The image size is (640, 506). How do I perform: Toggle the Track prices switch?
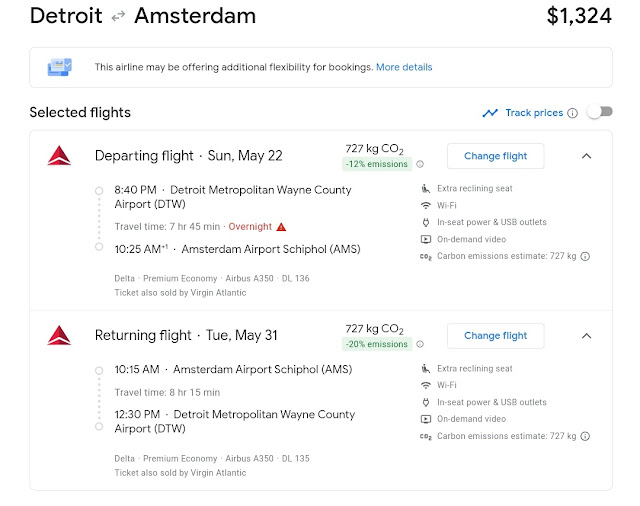(x=599, y=113)
